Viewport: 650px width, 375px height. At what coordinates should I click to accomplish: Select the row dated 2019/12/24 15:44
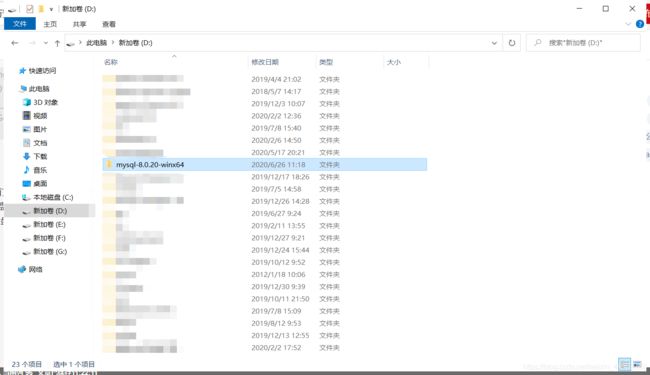265,250
